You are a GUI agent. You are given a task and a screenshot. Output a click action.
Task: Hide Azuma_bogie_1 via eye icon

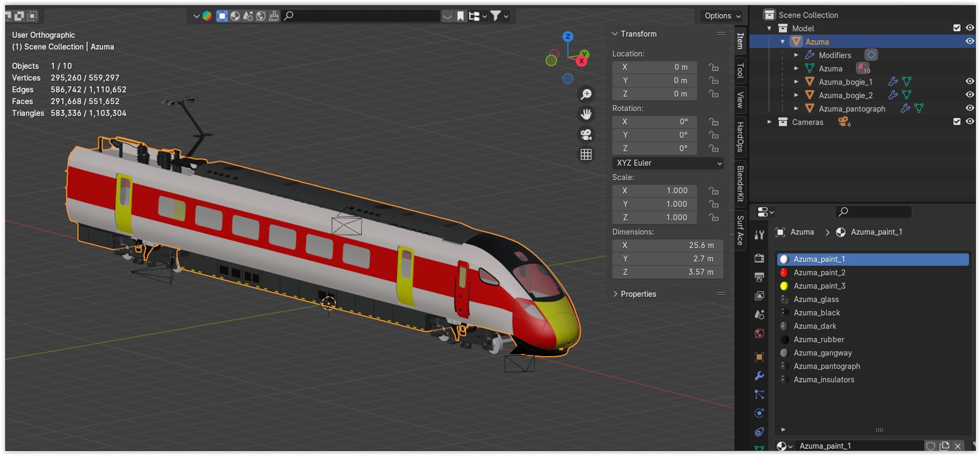click(x=970, y=81)
